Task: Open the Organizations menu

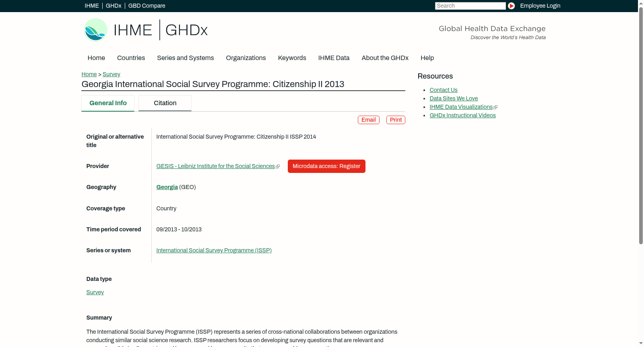Action: coord(246,58)
